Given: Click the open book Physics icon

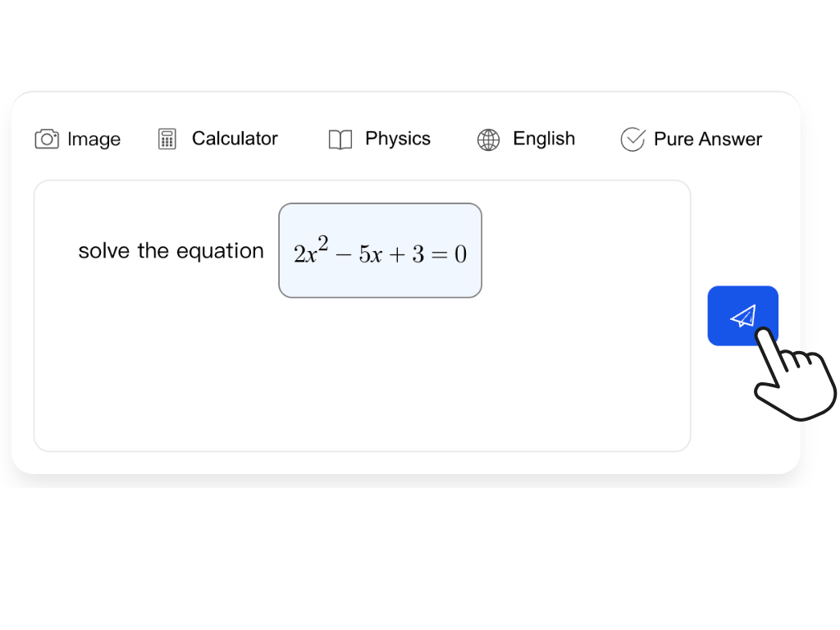Looking at the screenshot, I should coord(340,139).
